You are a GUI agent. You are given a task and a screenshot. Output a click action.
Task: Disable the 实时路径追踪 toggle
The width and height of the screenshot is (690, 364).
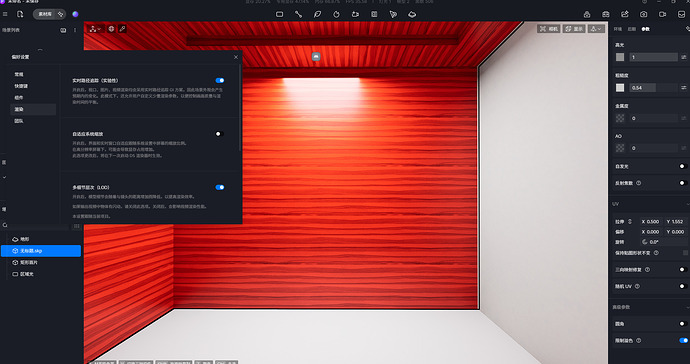click(220, 81)
